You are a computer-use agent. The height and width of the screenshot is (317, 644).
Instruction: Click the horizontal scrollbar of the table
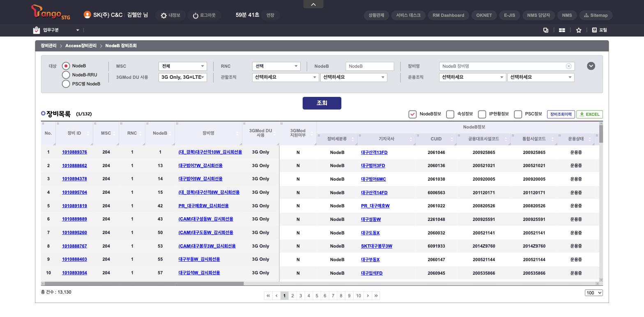click(x=144, y=283)
